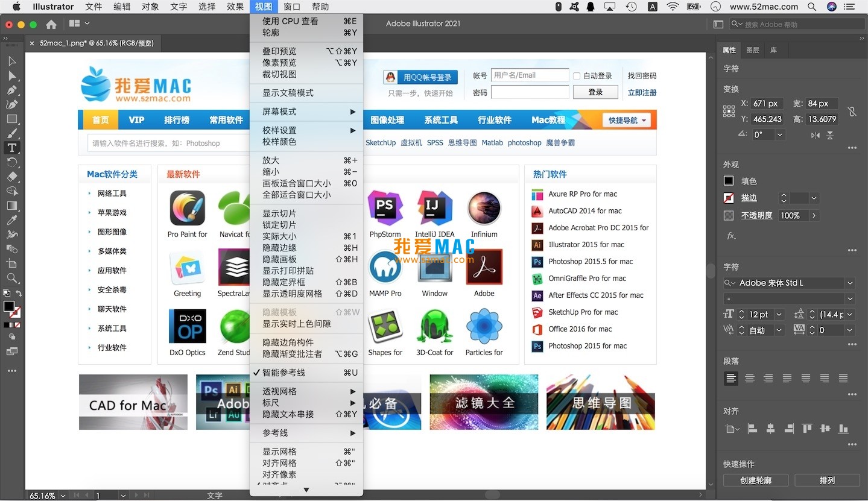Select the Rectangle tool
The height and width of the screenshot is (501, 868).
[12, 119]
